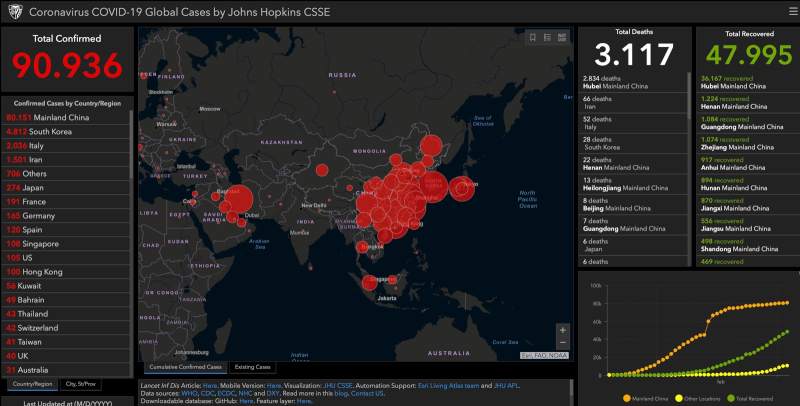800x406 pixels.
Task: Select Iran in the confirmed list
Action: pyautogui.click(x=66, y=160)
